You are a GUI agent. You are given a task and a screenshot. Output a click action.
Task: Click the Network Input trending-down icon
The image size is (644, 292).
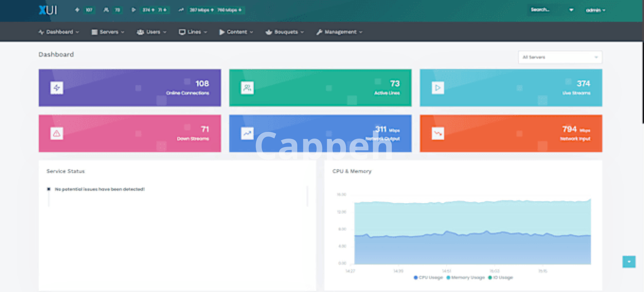438,133
